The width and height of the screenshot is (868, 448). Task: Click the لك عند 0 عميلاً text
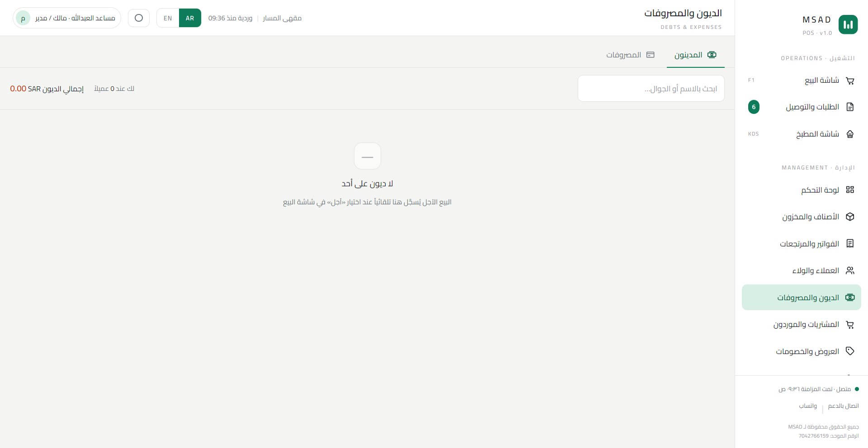point(114,89)
